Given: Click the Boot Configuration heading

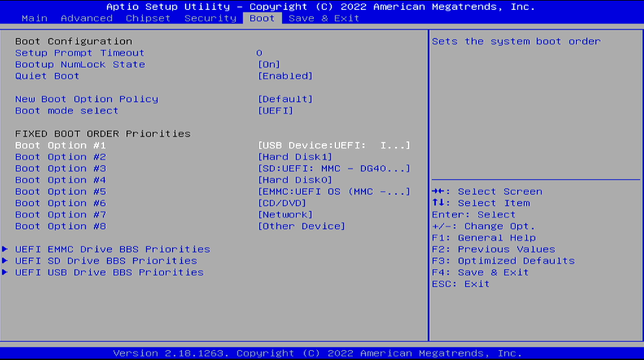Looking at the screenshot, I should pos(74,41).
